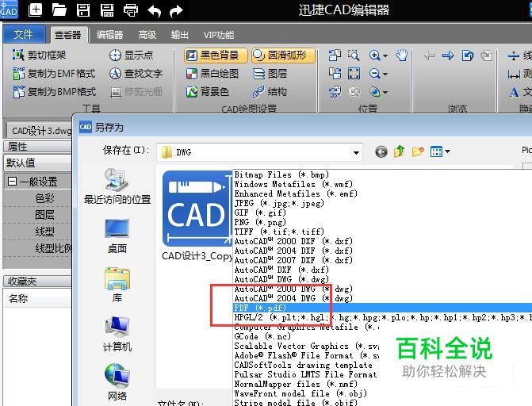Click the up one level folder icon
This screenshot has height=406, width=532.
coord(400,151)
